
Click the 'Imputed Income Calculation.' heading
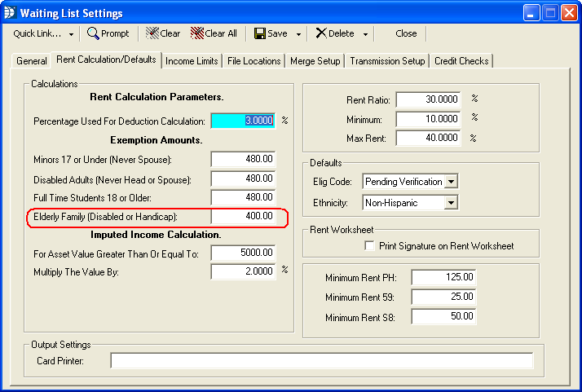click(156, 235)
